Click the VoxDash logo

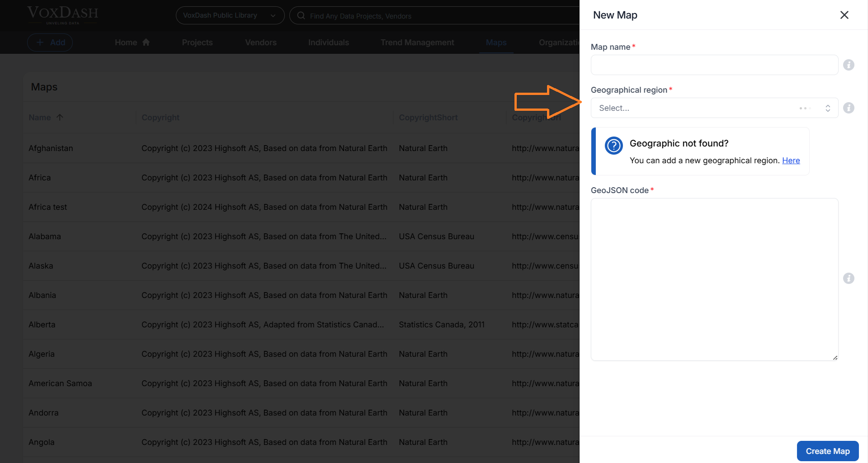(62, 14)
